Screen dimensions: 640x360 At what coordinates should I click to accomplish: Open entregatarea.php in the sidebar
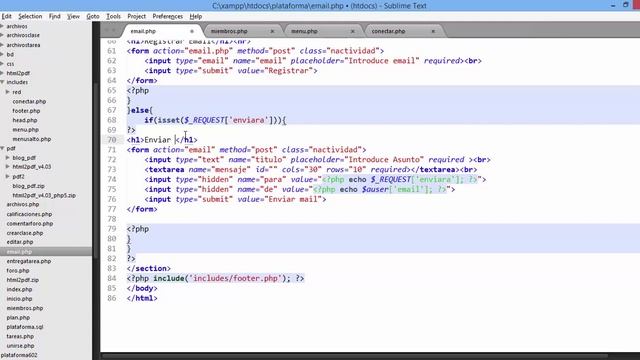[x=29, y=261]
